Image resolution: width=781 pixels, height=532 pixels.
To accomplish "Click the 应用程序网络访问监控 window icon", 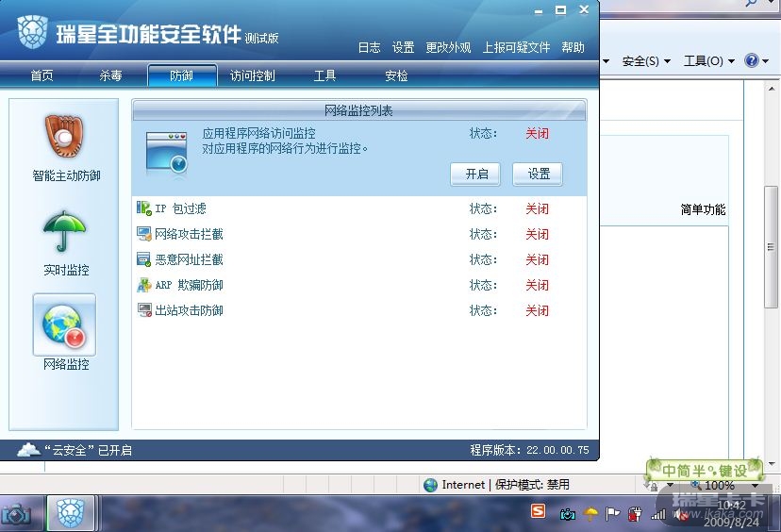I will pyautogui.click(x=167, y=153).
